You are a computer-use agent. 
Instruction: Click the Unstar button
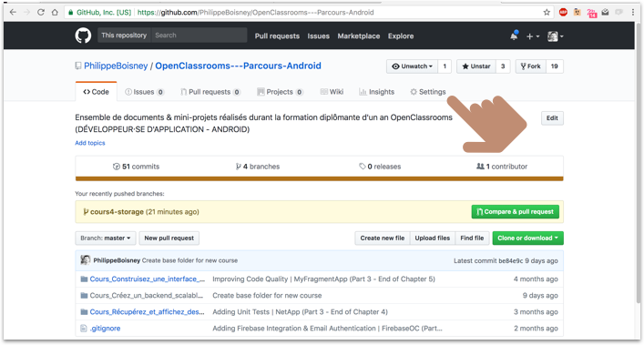(x=476, y=66)
